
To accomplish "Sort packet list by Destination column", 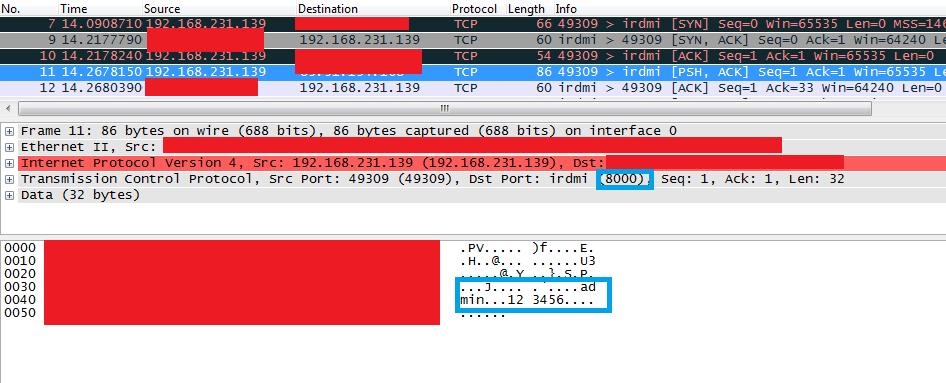I will tap(373, 8).
